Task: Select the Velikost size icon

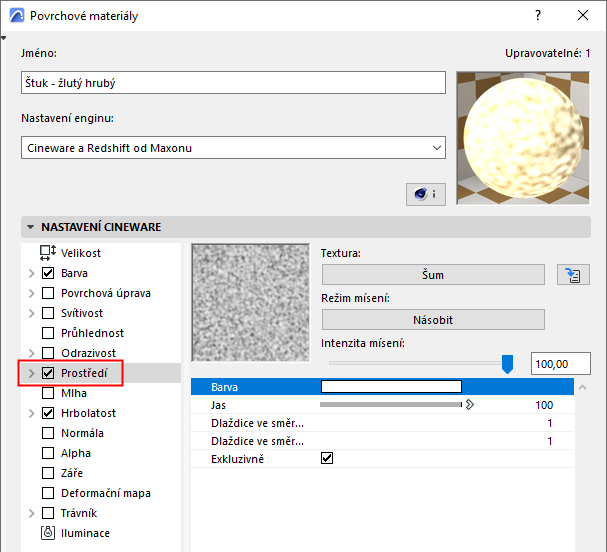Action: point(48,253)
